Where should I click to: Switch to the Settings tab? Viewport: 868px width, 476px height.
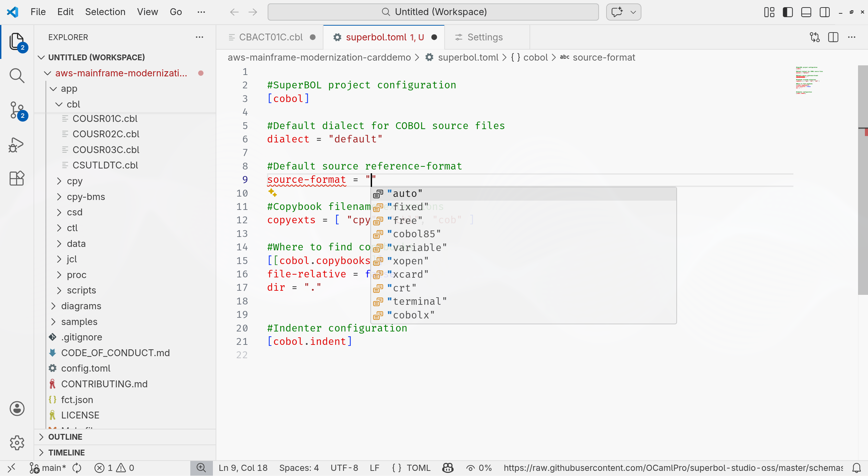(x=485, y=37)
